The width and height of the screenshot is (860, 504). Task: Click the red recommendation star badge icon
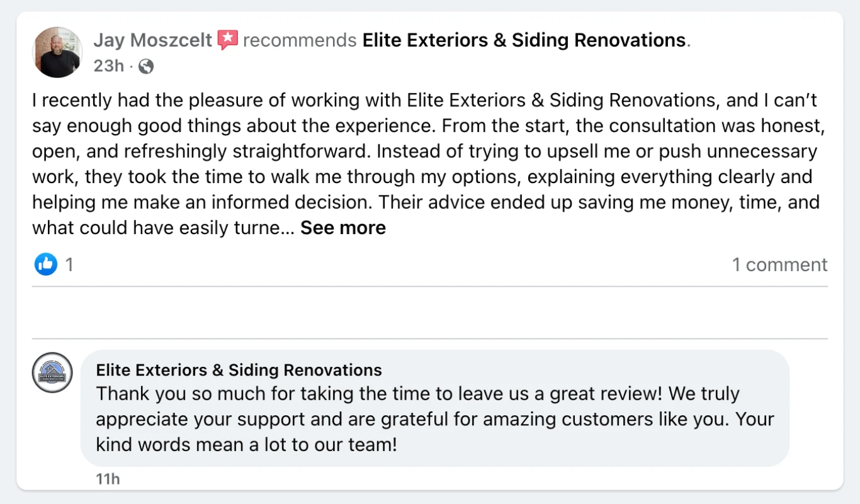228,40
